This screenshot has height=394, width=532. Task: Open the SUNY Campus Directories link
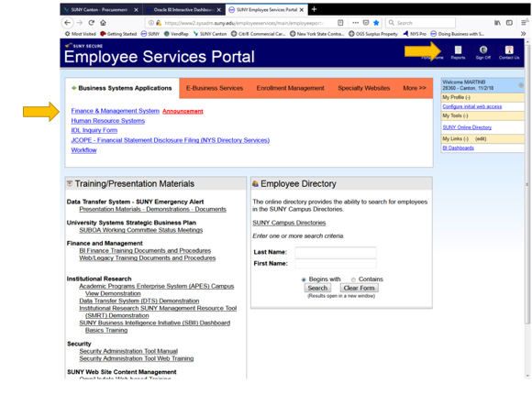tap(289, 223)
